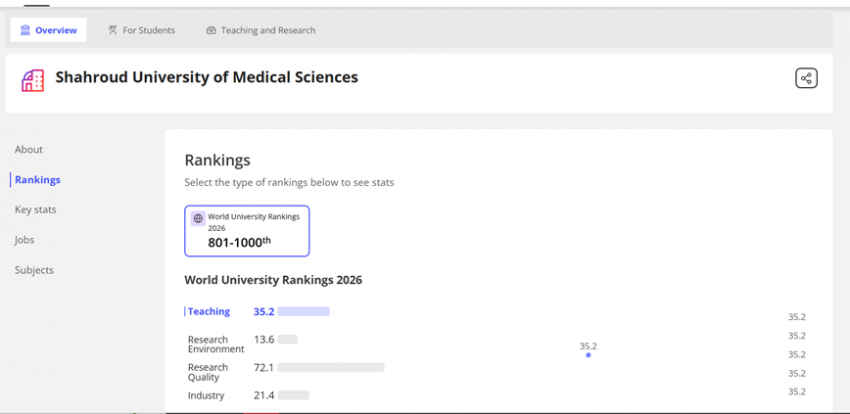Navigate to Subjects in the sidebar
Screen dimensions: 850x414
pos(34,270)
